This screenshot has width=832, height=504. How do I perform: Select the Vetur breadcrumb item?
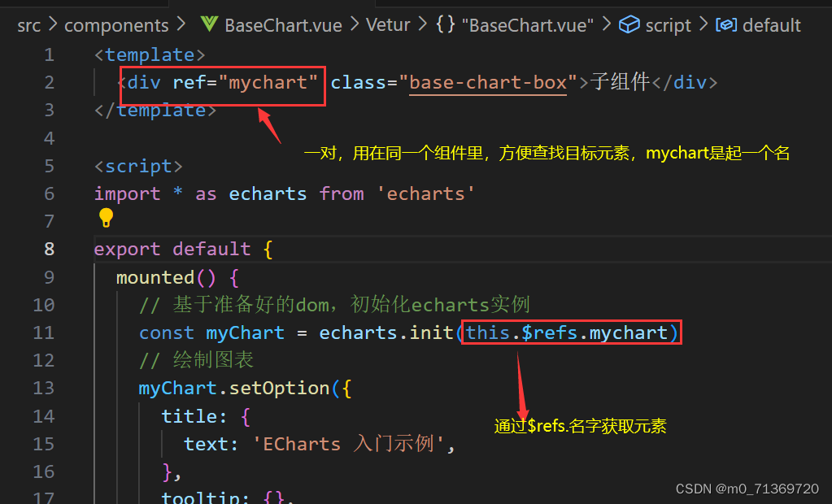pos(388,24)
